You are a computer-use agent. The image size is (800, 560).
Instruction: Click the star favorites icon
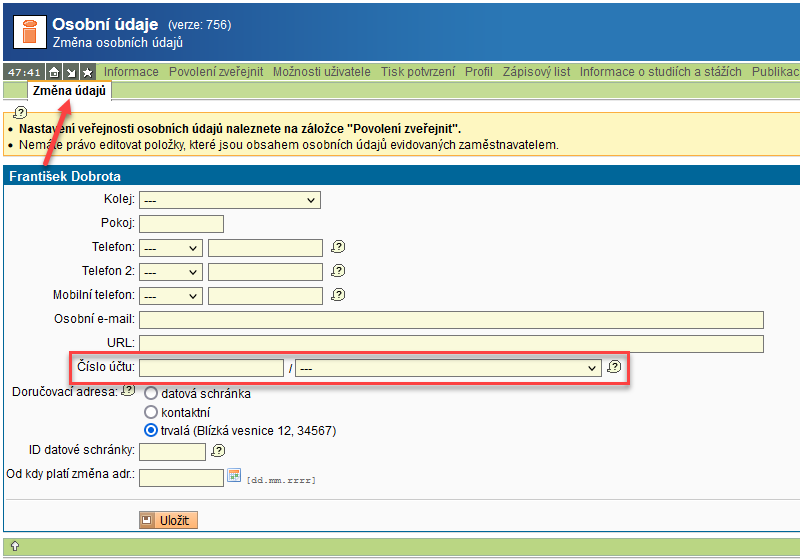point(88,72)
